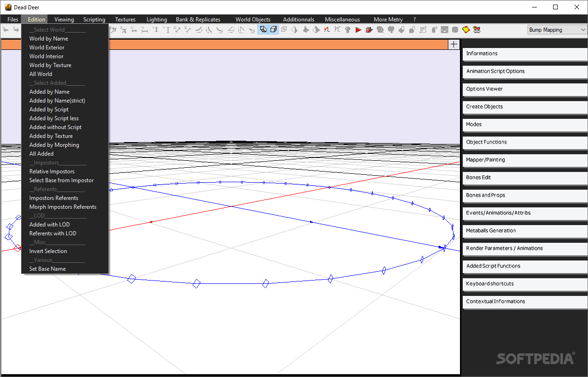Open the Additionnals menu
Screen dimensions: 588x377
tap(298, 20)
